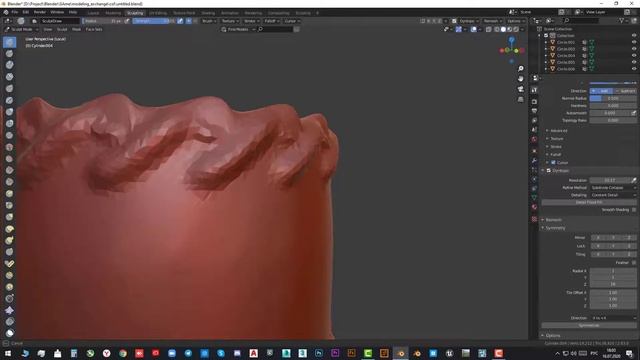This screenshot has width=640, height=360.
Task: Toggle Mirror X symmetry
Action: tap(598, 238)
